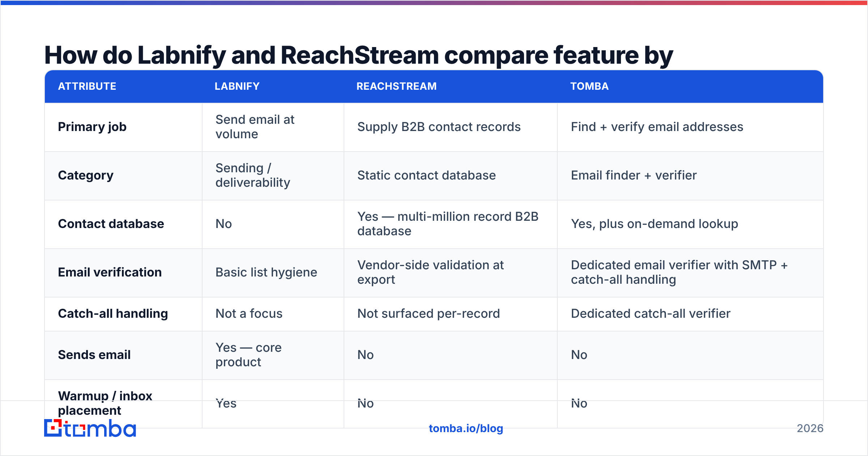Click the Tomba logo
The image size is (868, 456).
(90, 428)
